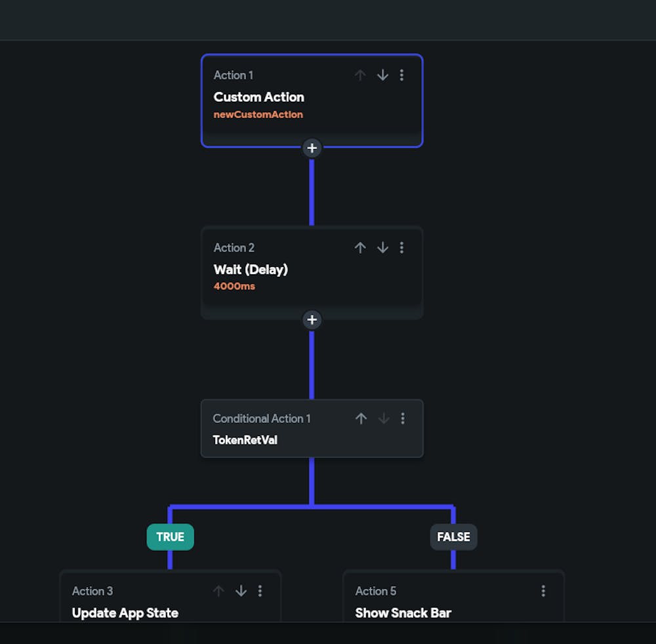This screenshot has width=656, height=644.
Task: Open Action 1 three-dot options menu
Action: pyautogui.click(x=401, y=75)
